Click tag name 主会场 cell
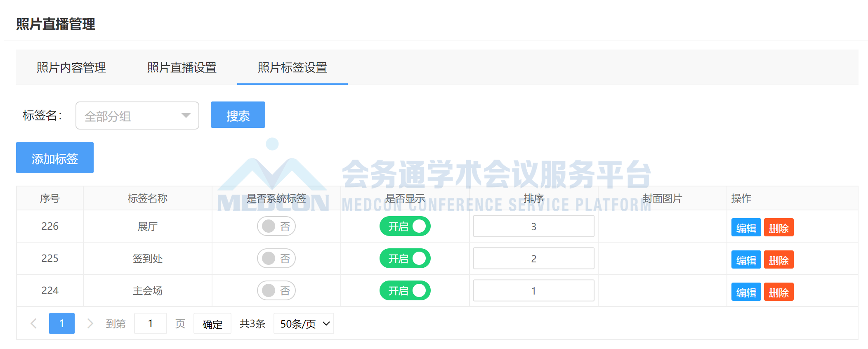This screenshot has height=349, width=868. pos(148,291)
